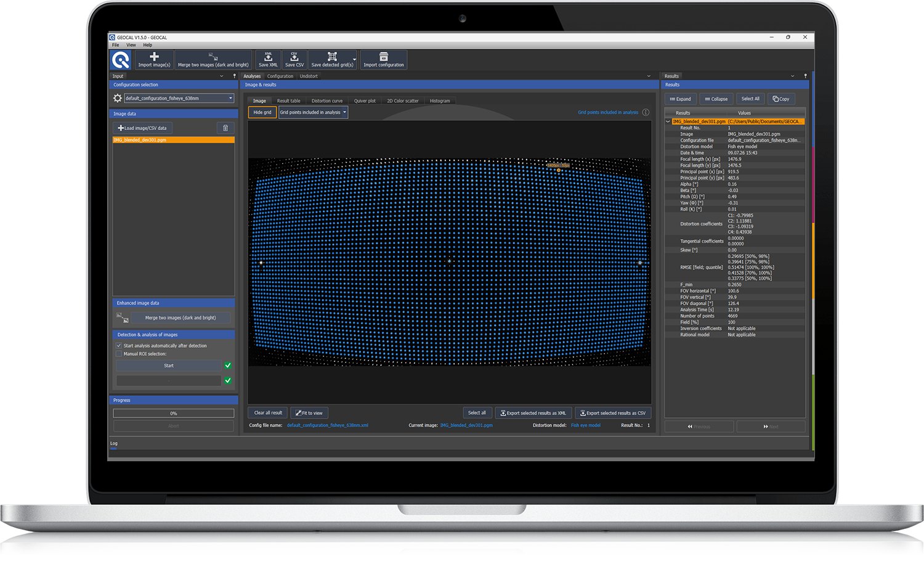Open the Result table tab
924x569 pixels.
[288, 101]
